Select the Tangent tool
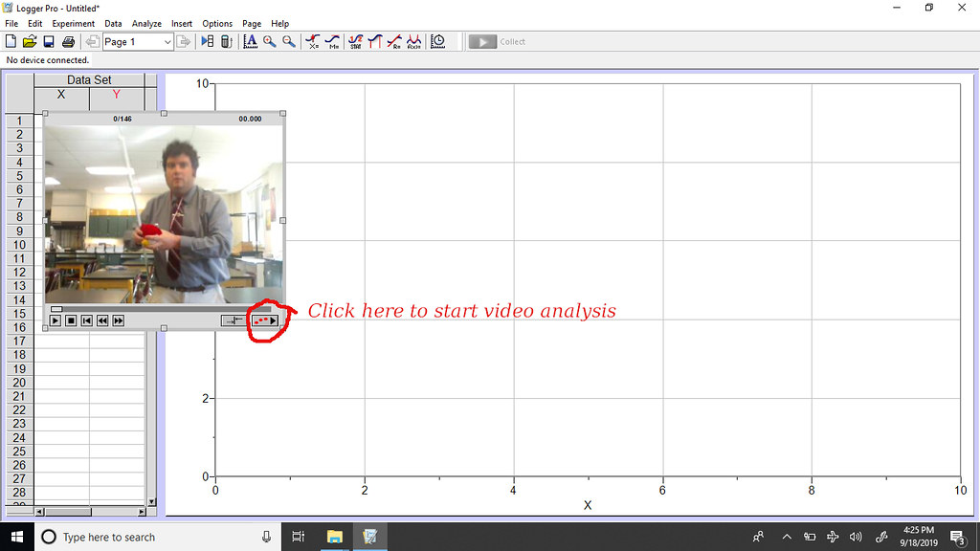The width and height of the screenshot is (980, 551). (x=333, y=41)
